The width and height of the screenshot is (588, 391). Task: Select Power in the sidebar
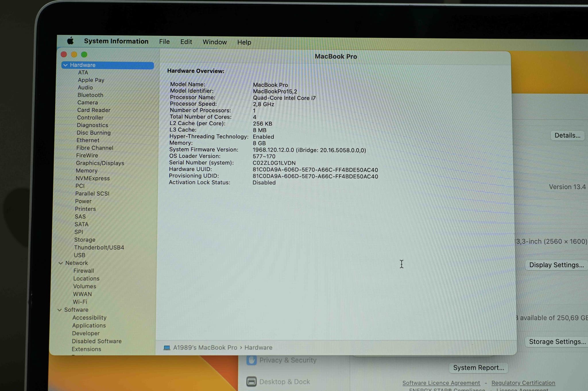pyautogui.click(x=83, y=201)
